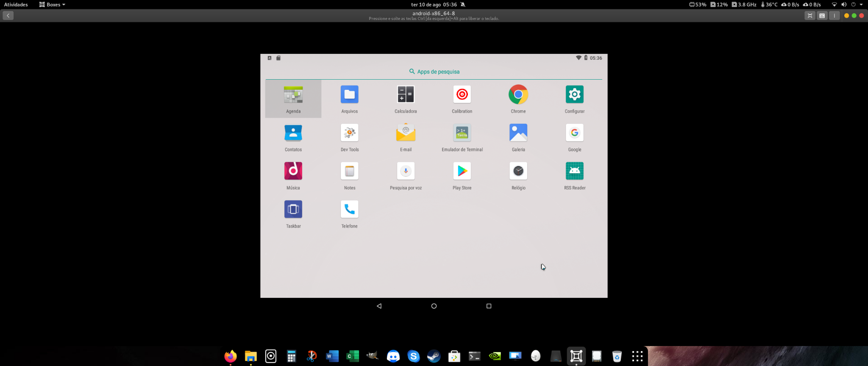Tap the Android back navigation button

point(379,306)
